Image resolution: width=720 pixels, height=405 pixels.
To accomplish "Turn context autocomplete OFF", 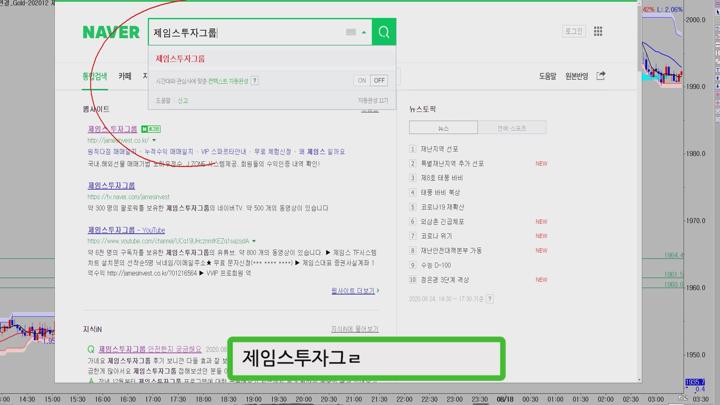I will click(x=379, y=81).
